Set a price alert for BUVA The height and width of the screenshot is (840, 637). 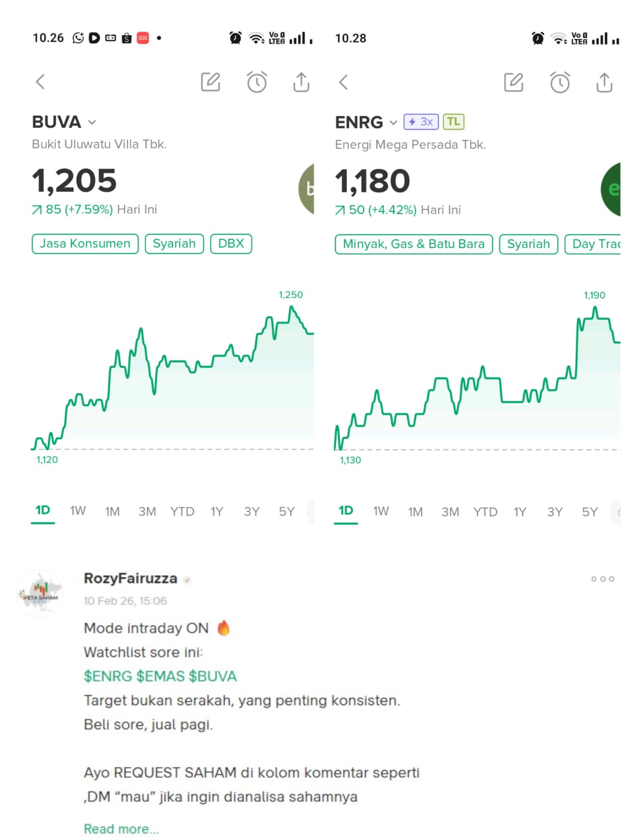(x=257, y=82)
